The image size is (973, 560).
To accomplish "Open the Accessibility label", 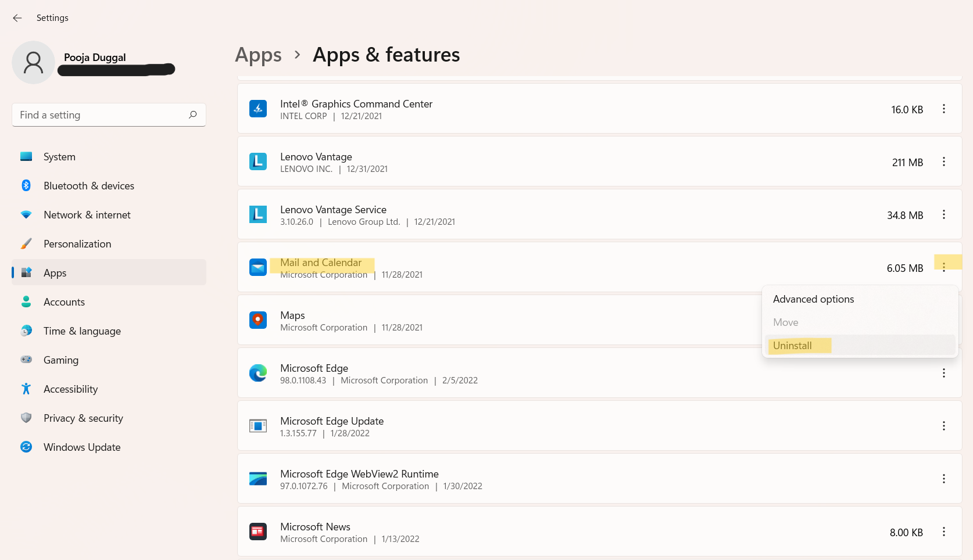I will click(70, 389).
